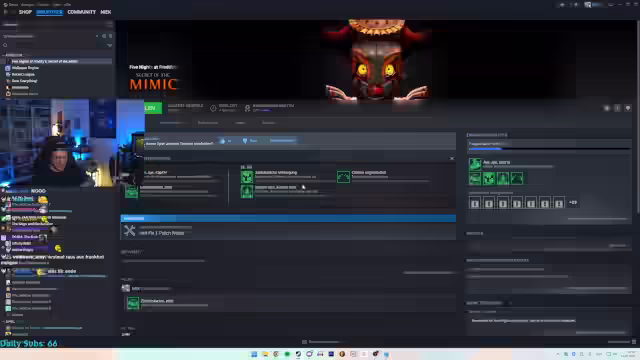Screen dimensions: 640x360
Task: Open the wrench patch notes icon
Action: point(129,231)
